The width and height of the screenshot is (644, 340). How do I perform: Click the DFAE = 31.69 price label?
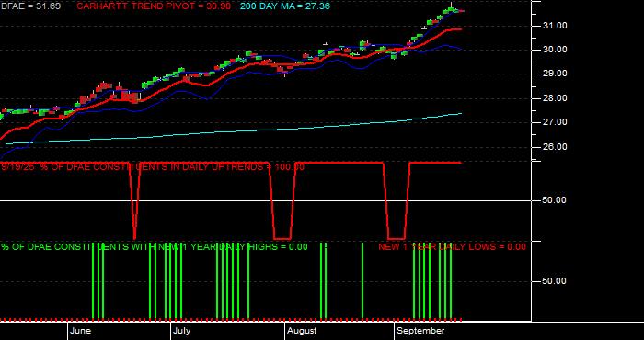(x=30, y=6)
